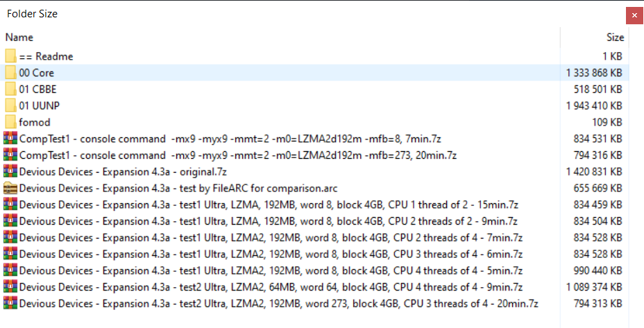Click archive icon for CompTest1 7min.7z

(x=10, y=139)
